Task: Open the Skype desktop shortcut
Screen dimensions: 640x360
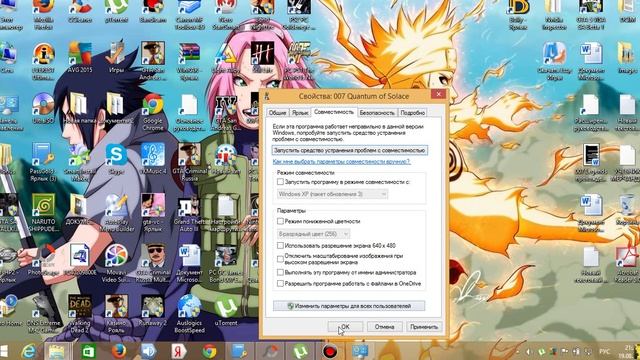Action: click(116, 158)
